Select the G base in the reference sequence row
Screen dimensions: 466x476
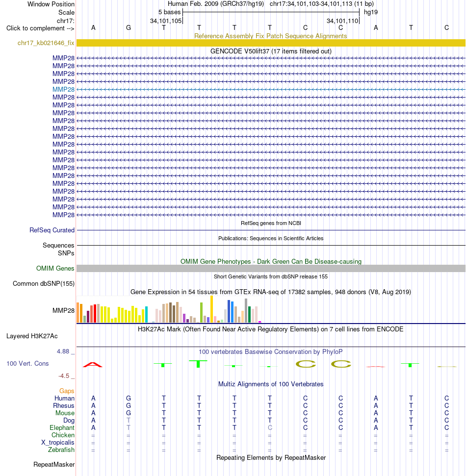pos(129,28)
